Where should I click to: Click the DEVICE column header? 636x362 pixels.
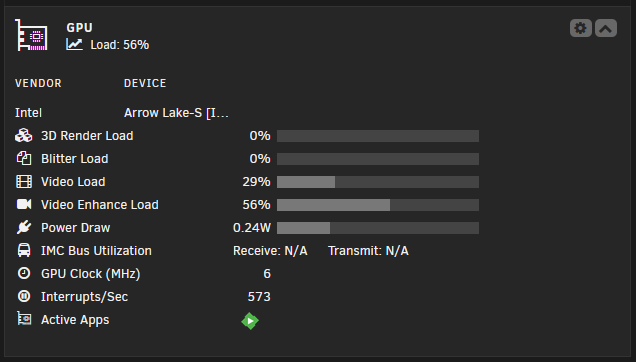click(x=145, y=83)
